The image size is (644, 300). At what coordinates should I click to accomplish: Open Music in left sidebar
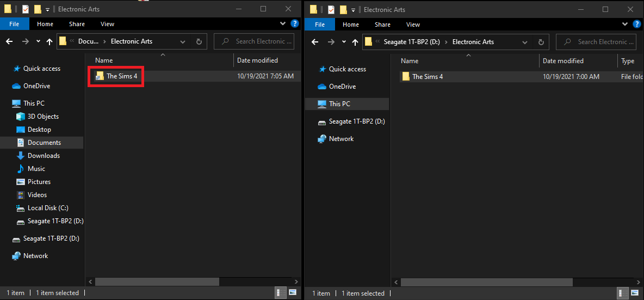[36, 169]
